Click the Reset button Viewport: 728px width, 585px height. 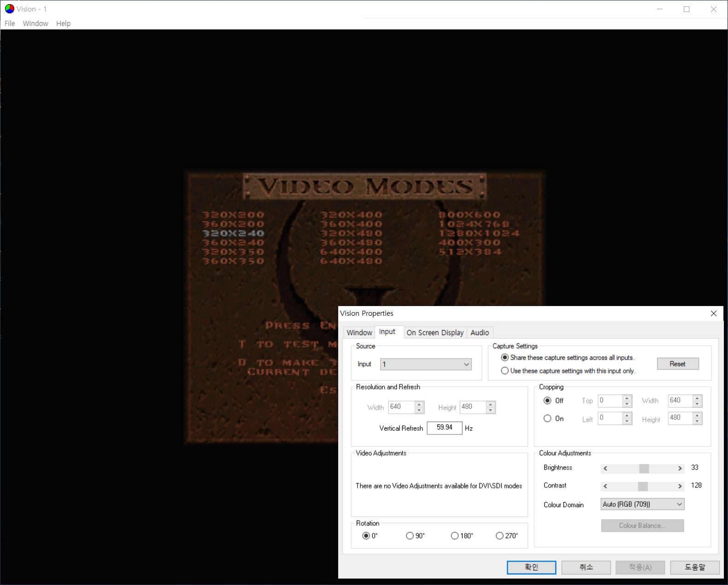point(678,364)
